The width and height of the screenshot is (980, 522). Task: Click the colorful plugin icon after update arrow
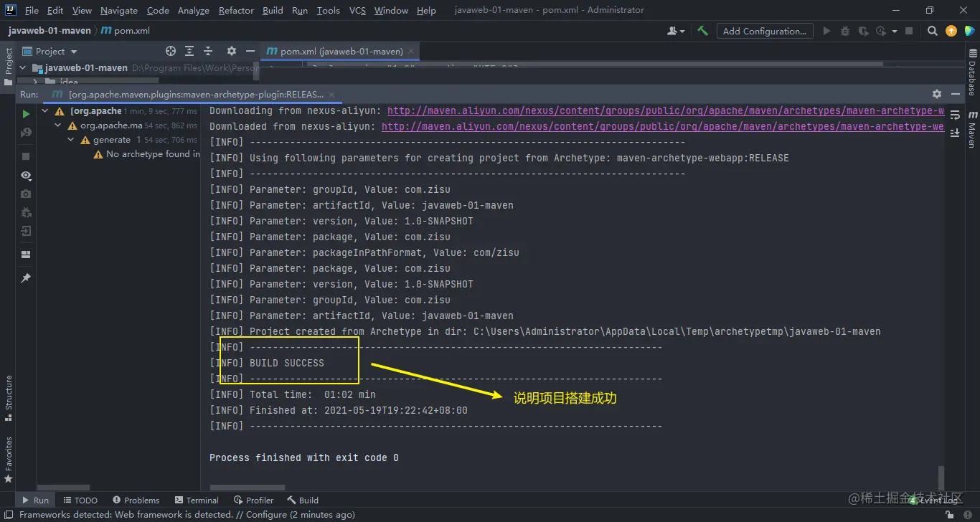[x=969, y=31]
